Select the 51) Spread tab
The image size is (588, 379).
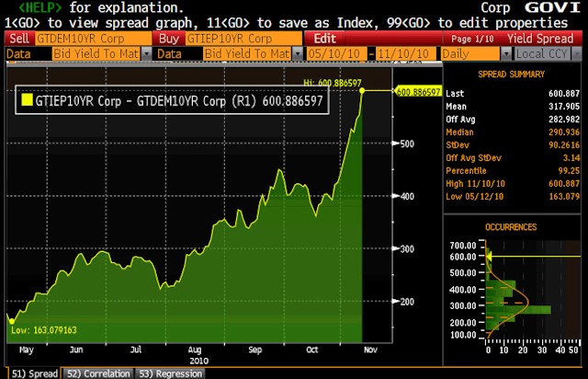click(x=30, y=373)
